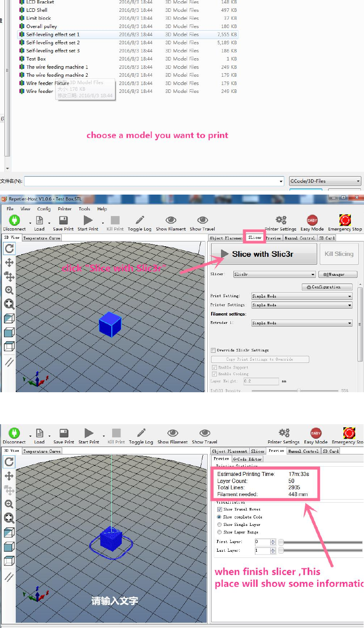Switch to the G-Code Editor tab

point(247,459)
